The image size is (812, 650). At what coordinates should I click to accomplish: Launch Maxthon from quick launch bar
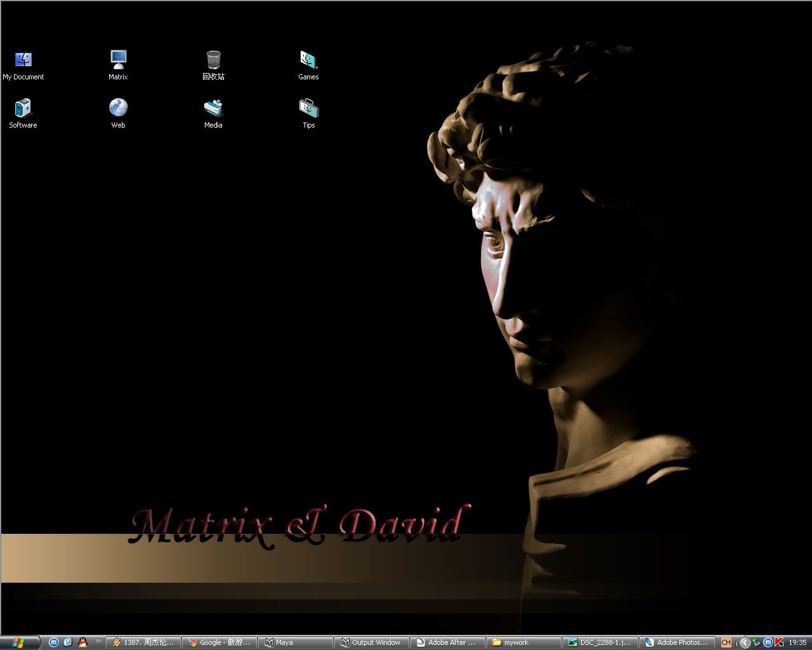point(54,642)
